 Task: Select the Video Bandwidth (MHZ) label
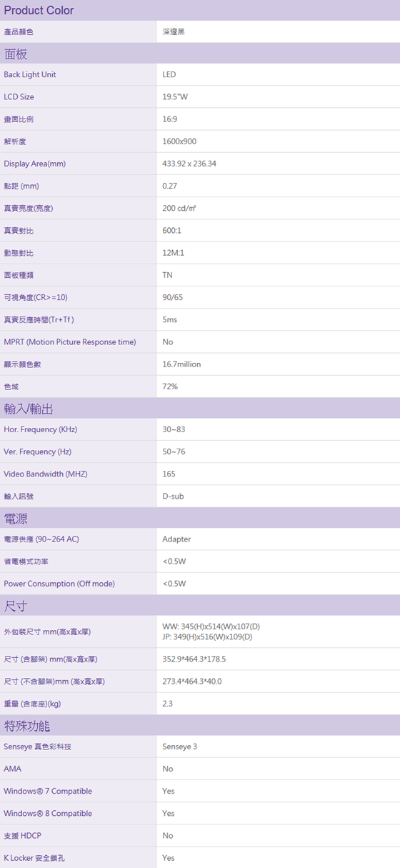[x=46, y=474]
